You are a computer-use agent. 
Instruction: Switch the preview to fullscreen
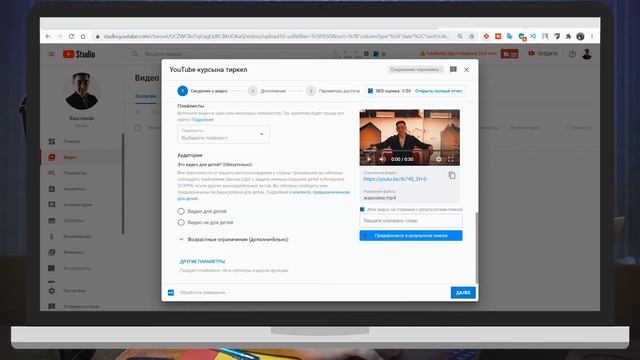[x=451, y=159]
